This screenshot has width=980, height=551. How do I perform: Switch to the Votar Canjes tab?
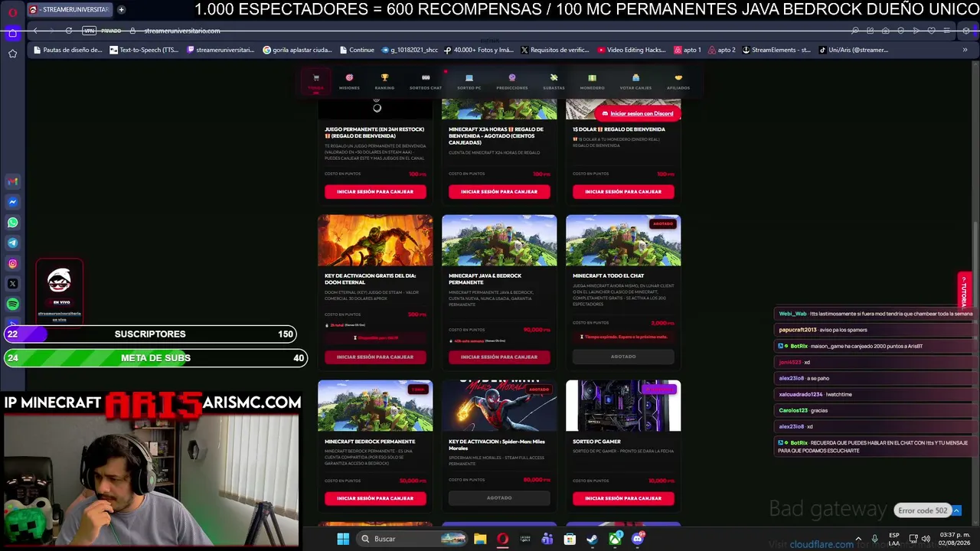tap(635, 81)
